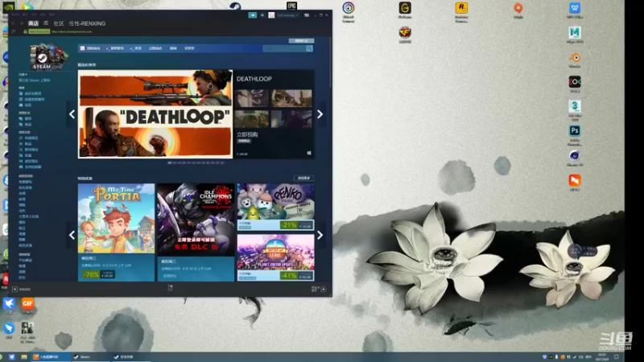Click the Windows platform icon on DEATHLOOP
Viewport: 644px width, 362px height.
pyautogui.click(x=309, y=153)
